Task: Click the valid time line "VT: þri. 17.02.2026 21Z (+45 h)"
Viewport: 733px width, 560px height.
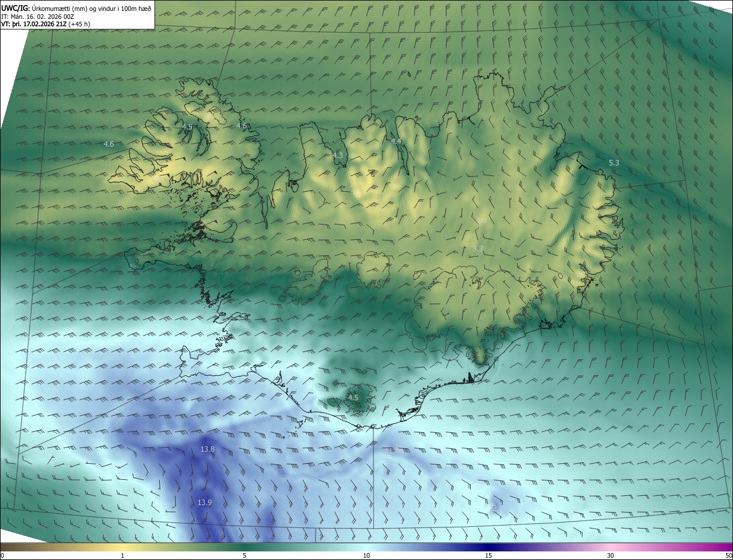Action: (x=45, y=24)
